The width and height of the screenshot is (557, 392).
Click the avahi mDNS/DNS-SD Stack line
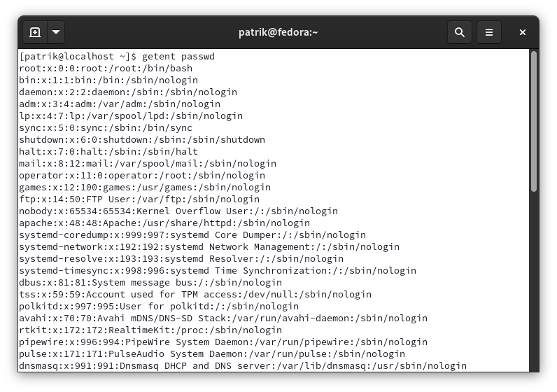tap(223, 318)
